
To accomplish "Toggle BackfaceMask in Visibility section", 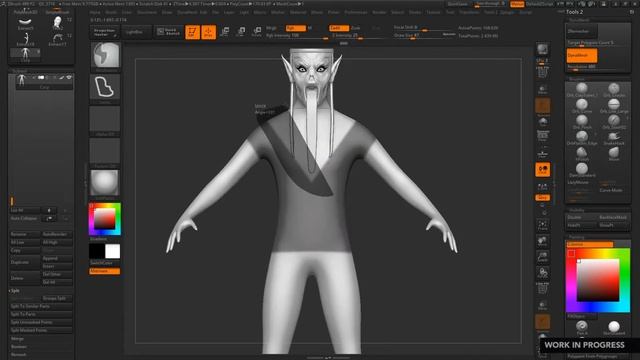I will click(613, 218).
